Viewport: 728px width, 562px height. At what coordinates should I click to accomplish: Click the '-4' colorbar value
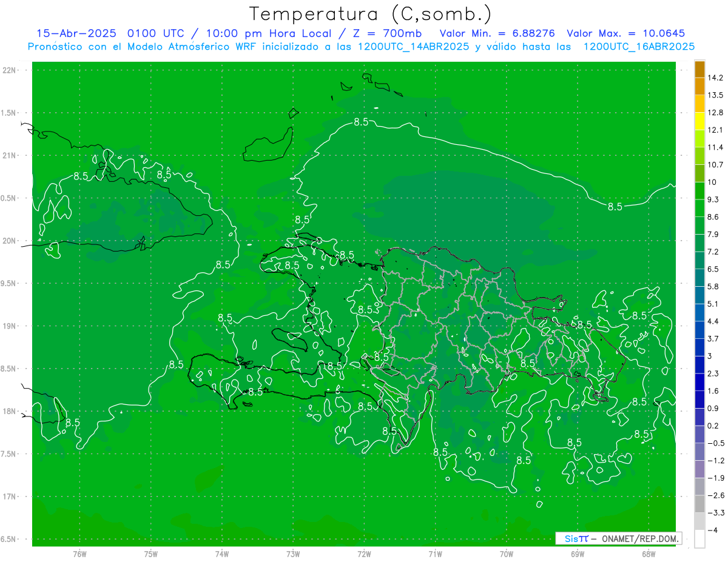[x=713, y=530]
